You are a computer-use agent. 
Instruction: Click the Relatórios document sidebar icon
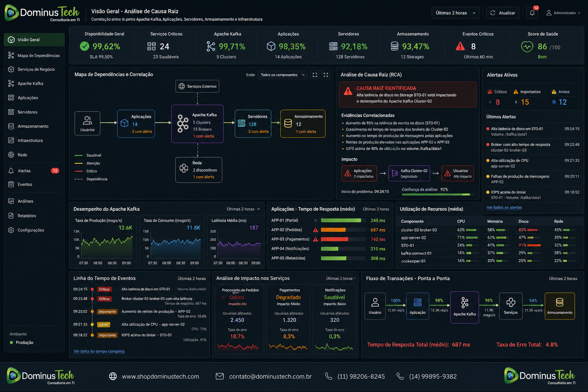point(11,216)
